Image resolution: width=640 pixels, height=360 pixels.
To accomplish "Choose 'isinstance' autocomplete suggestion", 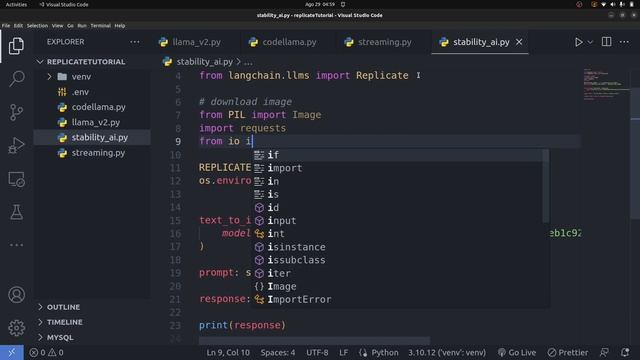I will tap(397, 247).
